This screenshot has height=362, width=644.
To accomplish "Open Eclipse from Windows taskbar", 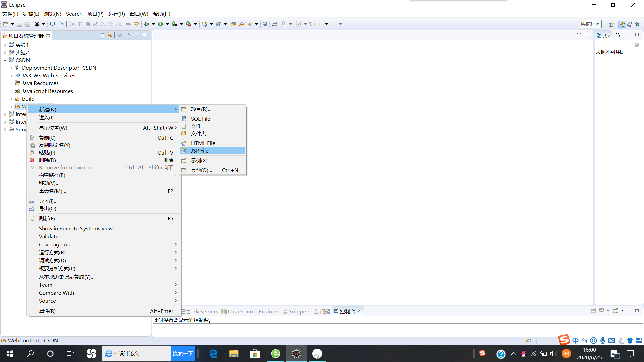I will (x=296, y=354).
